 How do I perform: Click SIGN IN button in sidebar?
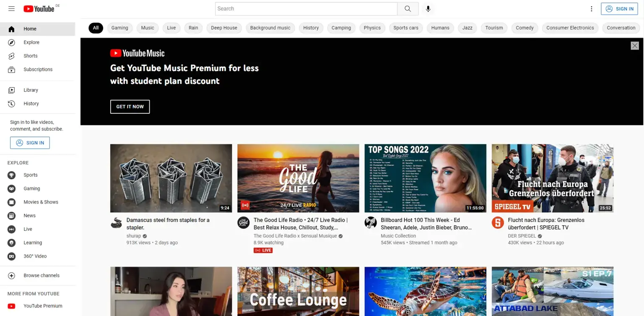pyautogui.click(x=30, y=143)
